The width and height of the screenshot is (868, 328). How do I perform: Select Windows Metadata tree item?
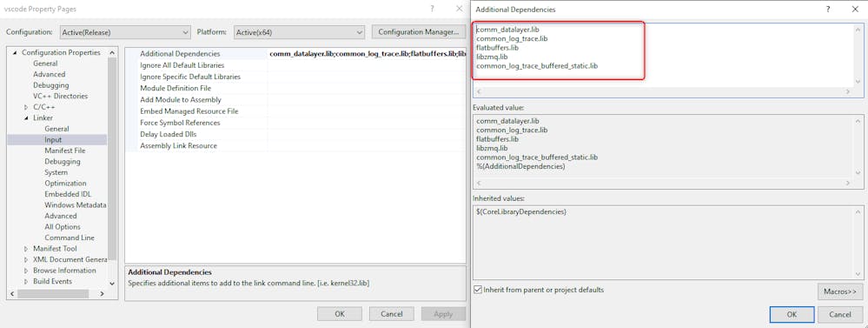76,205
